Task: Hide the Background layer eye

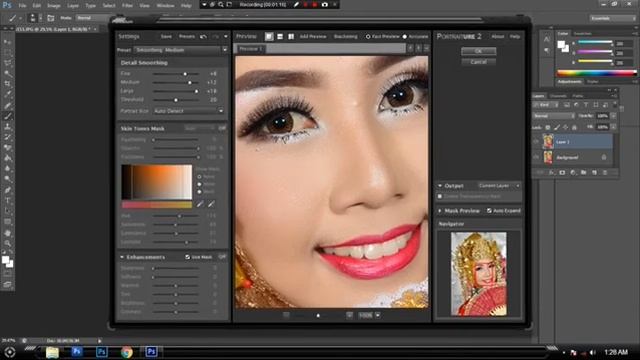Action: 537,157
